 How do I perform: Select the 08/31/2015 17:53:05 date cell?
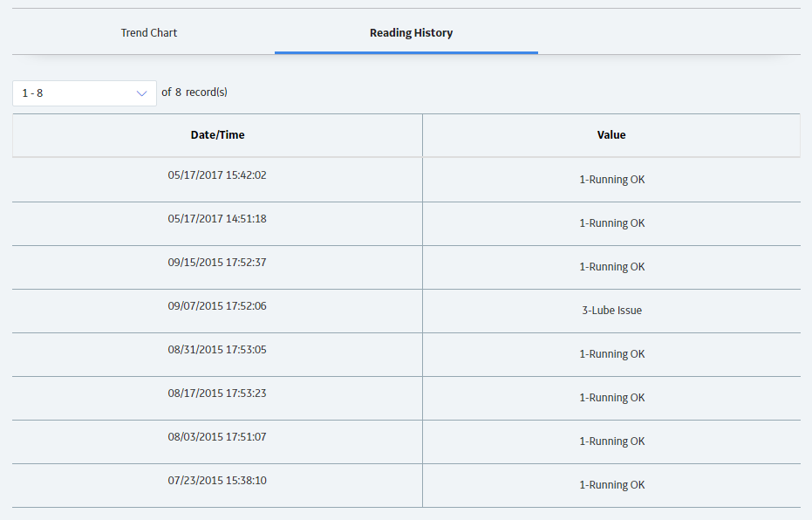click(x=217, y=354)
